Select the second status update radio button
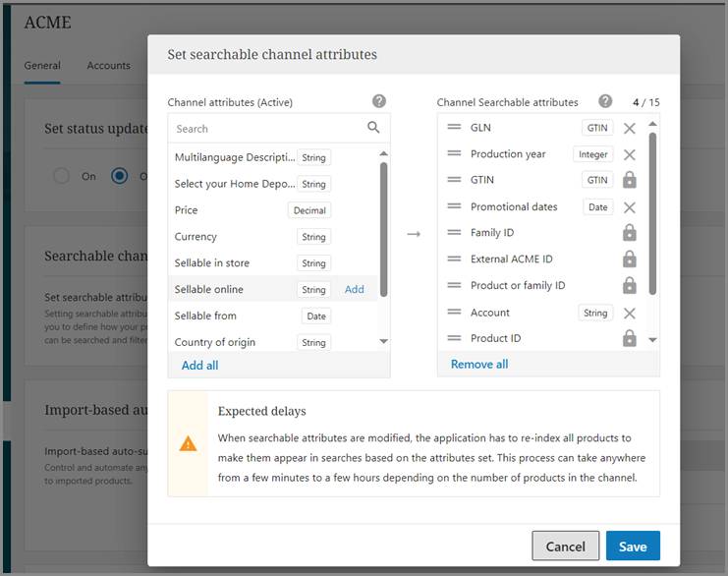728x576 pixels. coord(120,176)
